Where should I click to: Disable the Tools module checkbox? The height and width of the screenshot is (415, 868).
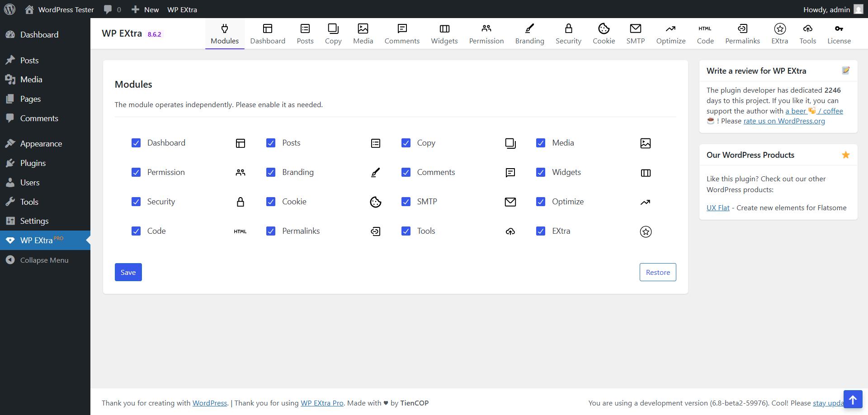coord(406,231)
